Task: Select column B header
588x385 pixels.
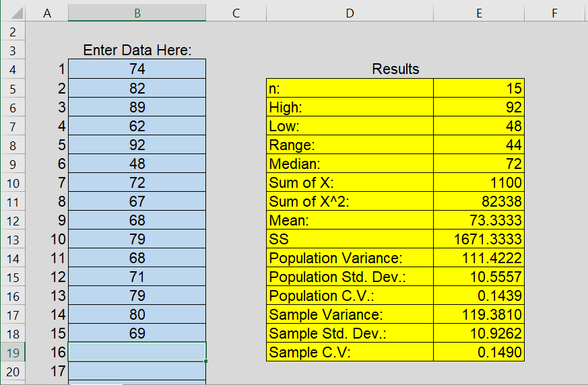Action: click(x=137, y=12)
